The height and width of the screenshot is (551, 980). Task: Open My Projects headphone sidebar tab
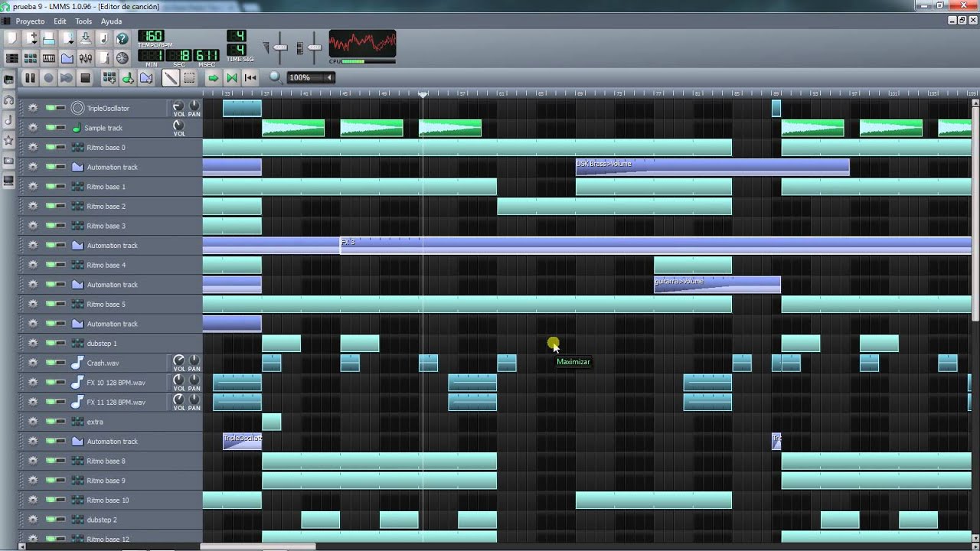9,100
